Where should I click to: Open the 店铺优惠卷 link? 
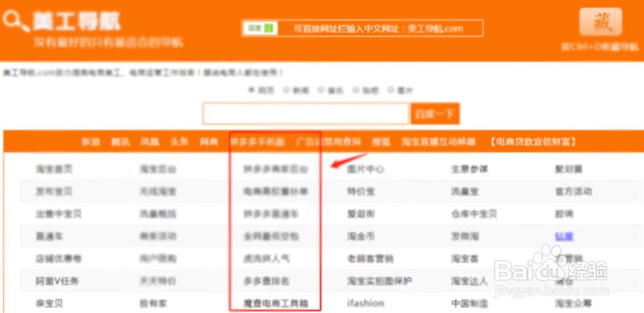[59, 259]
